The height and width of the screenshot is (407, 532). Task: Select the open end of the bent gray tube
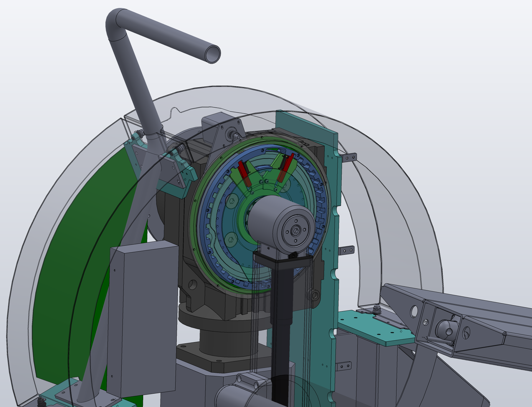(x=212, y=54)
